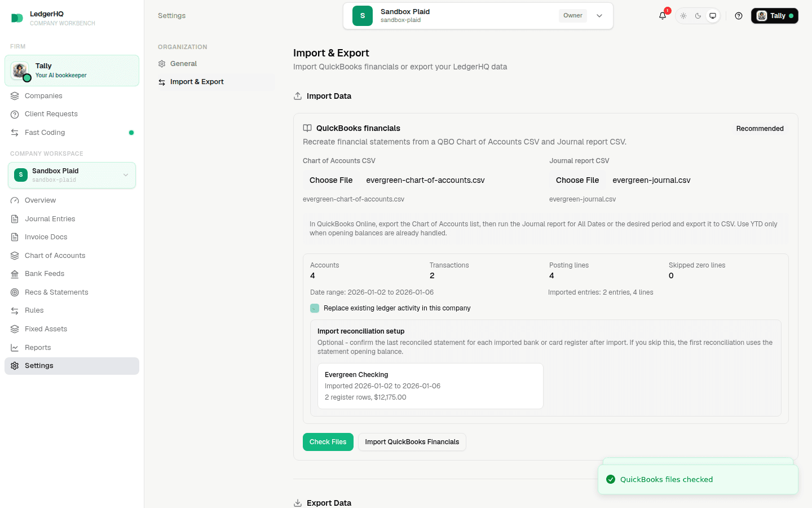Click the Fast Coding green status dot
Image resolution: width=812 pixels, height=508 pixels.
tap(131, 133)
